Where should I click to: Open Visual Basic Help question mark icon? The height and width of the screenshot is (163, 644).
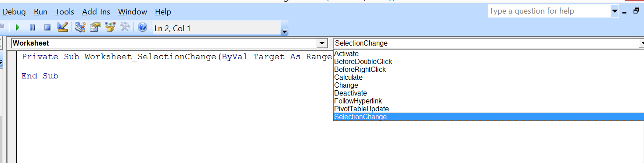[x=142, y=28]
